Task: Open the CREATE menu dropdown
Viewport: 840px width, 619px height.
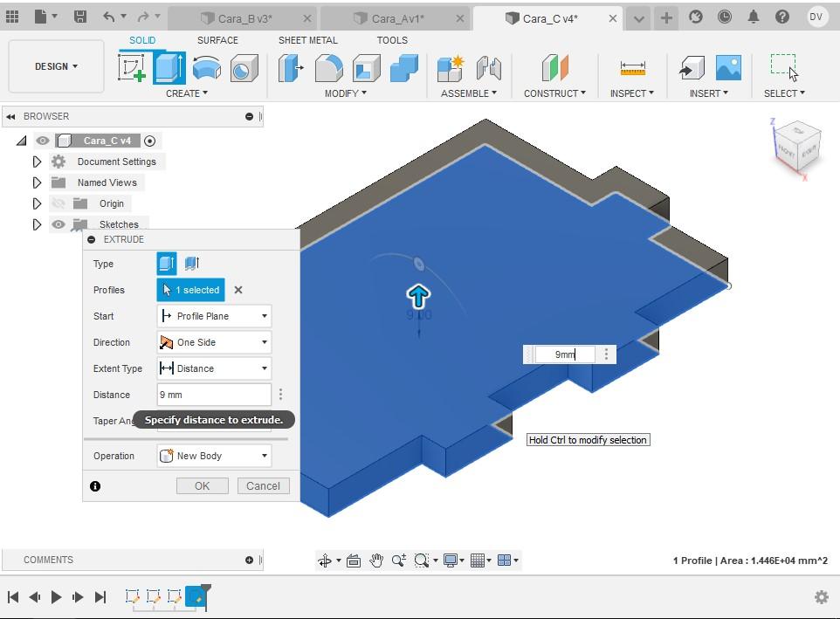Action: [187, 93]
